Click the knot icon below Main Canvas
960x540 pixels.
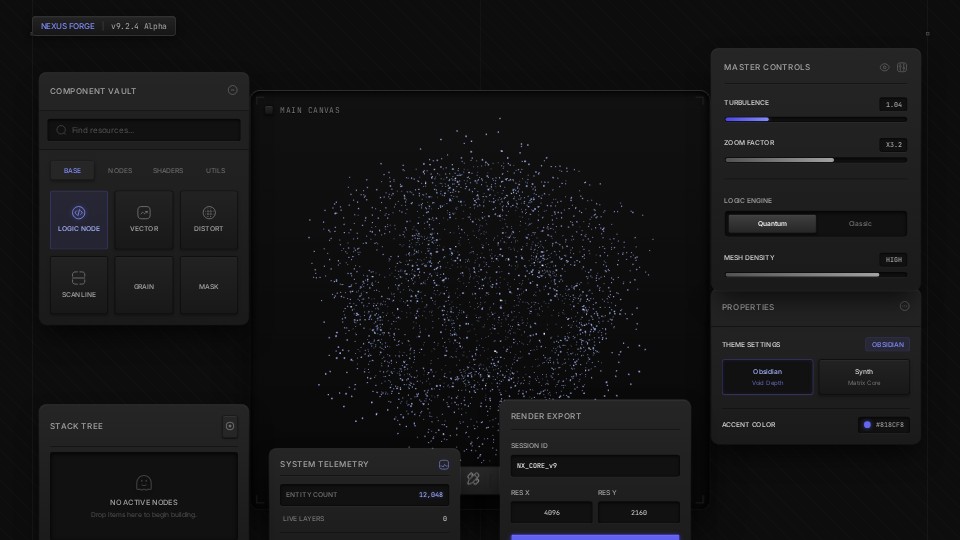click(473, 479)
